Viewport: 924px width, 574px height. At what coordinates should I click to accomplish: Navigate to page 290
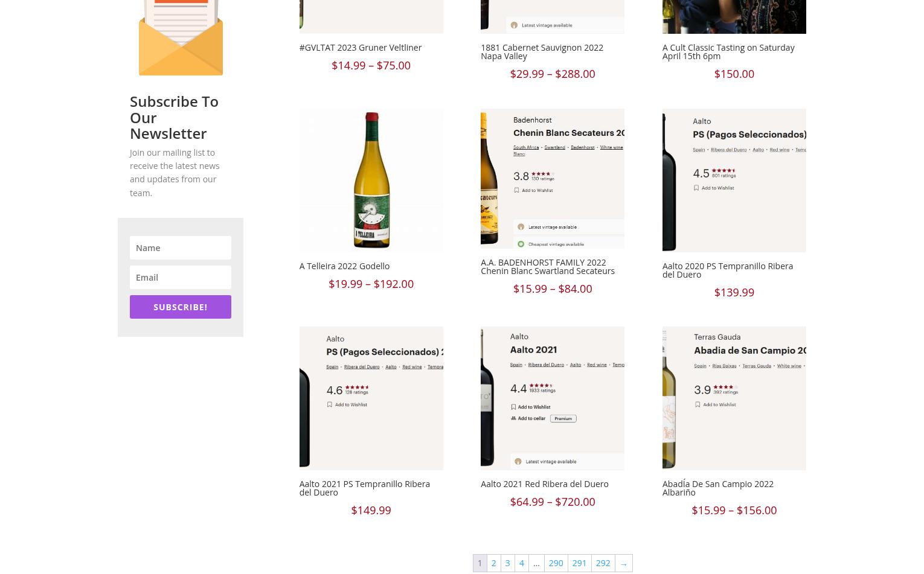pyautogui.click(x=556, y=563)
